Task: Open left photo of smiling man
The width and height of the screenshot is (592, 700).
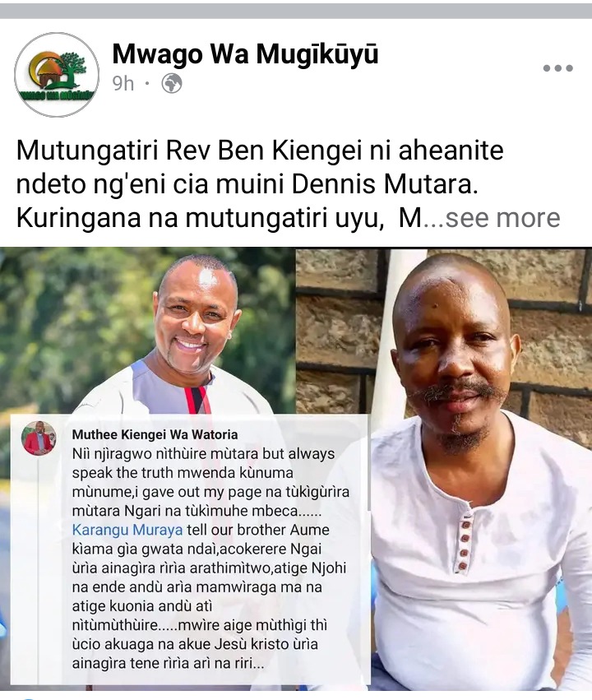Action: coord(147,331)
